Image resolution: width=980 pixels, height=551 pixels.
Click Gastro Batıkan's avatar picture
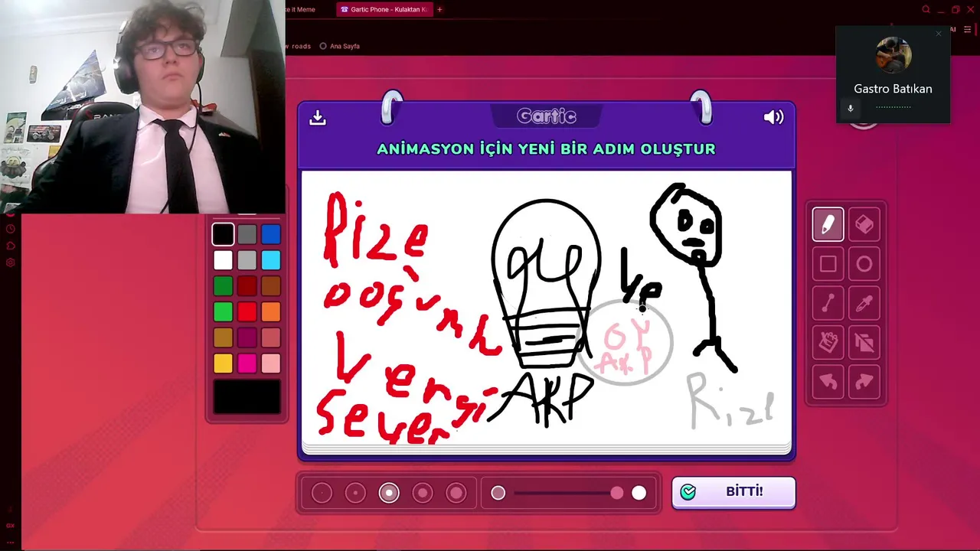893,55
